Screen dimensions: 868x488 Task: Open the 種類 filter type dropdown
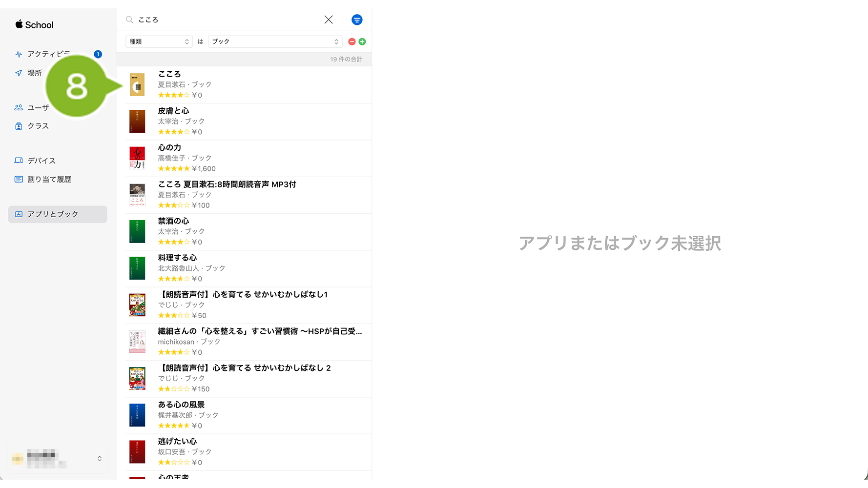pyautogui.click(x=159, y=42)
